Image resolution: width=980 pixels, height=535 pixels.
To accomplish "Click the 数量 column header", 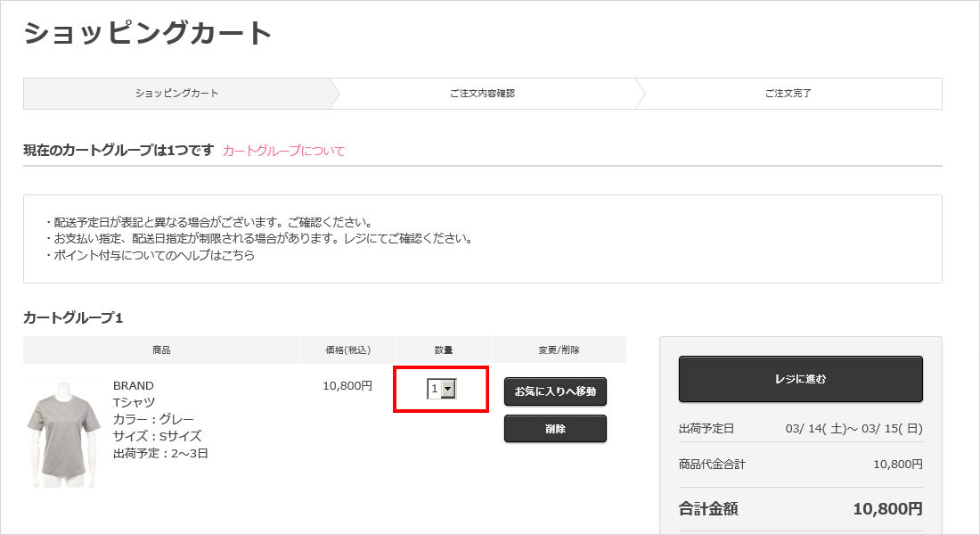I will point(443,350).
